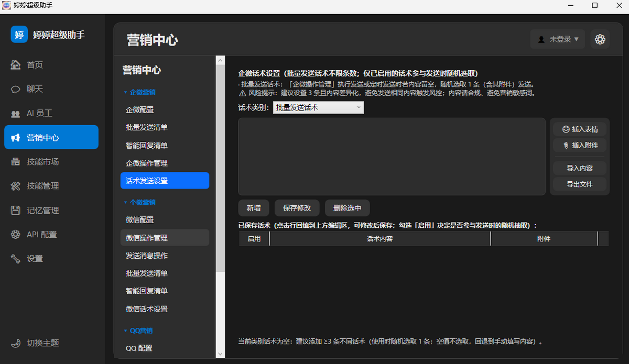Collapse the 个微营销 tree section
The image size is (629, 364).
pos(139,202)
